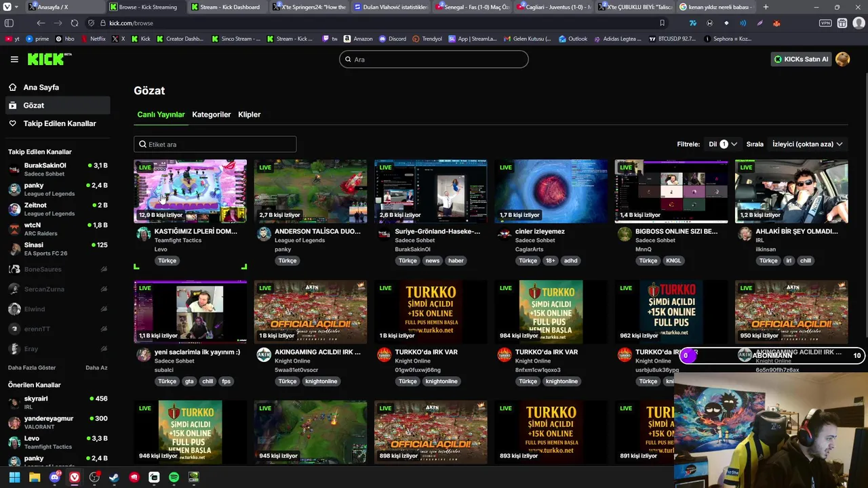The image size is (868, 488).
Task: Select the news tag under Suriye stream
Action: pos(433,261)
